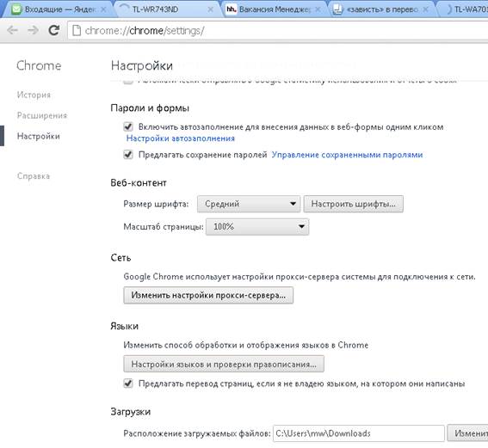Click the downloads path field C:\Users\mw\Downloads

359,433
